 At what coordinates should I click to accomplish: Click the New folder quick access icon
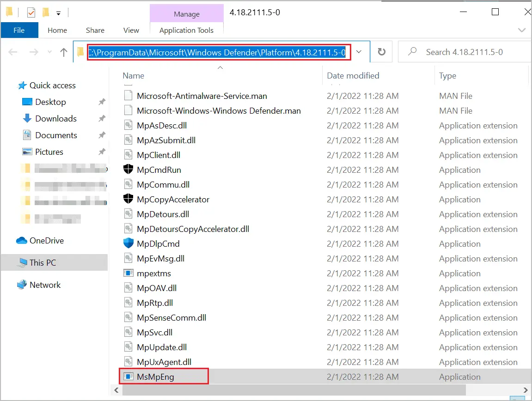tap(45, 12)
